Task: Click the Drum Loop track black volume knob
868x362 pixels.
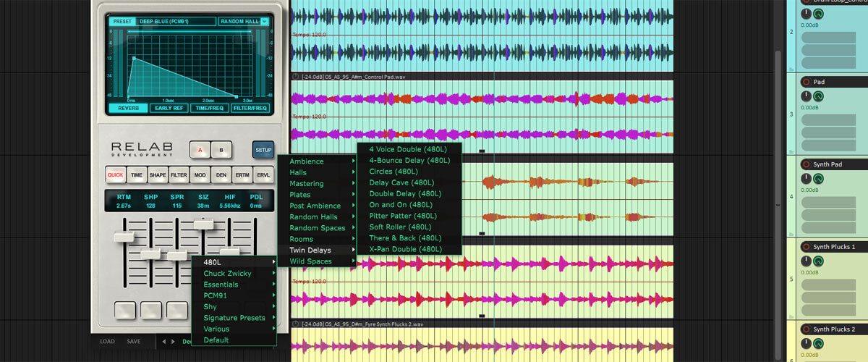Action: point(807,13)
